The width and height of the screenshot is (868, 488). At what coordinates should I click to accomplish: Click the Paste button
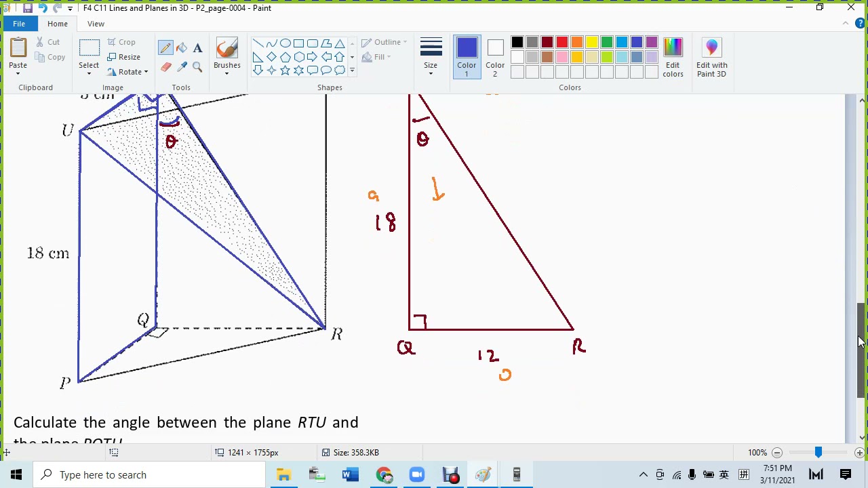coord(18,49)
